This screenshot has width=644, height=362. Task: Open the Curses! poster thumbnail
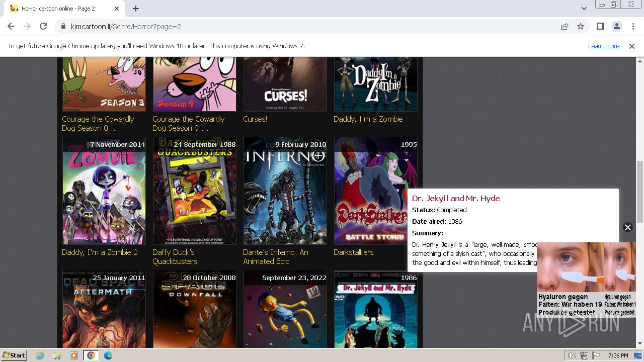point(285,84)
